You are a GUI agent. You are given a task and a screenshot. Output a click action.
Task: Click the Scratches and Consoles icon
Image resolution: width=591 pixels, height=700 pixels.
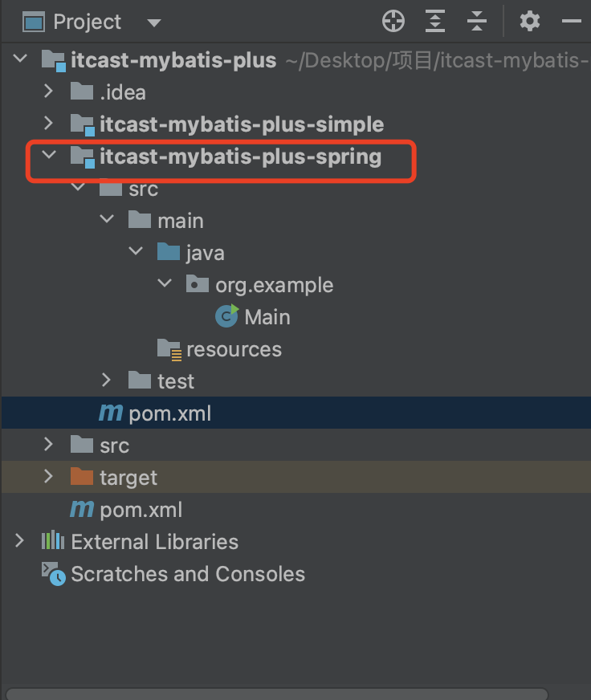tap(53, 573)
